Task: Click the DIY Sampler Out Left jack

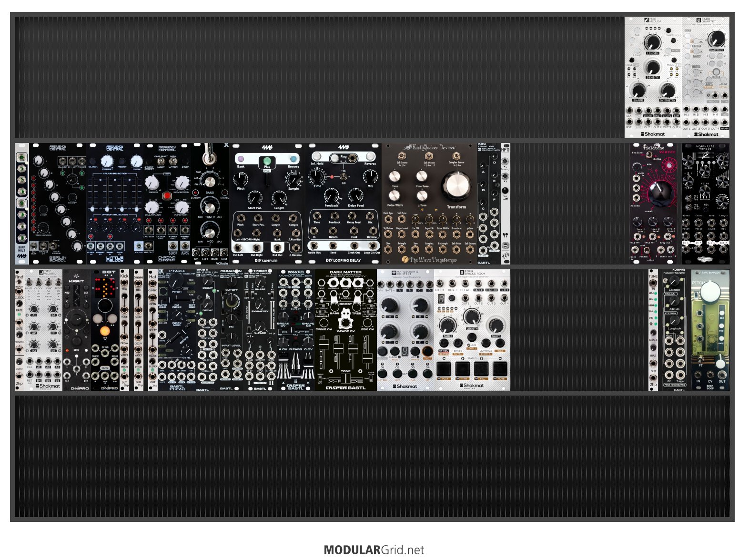Action: click(238, 247)
